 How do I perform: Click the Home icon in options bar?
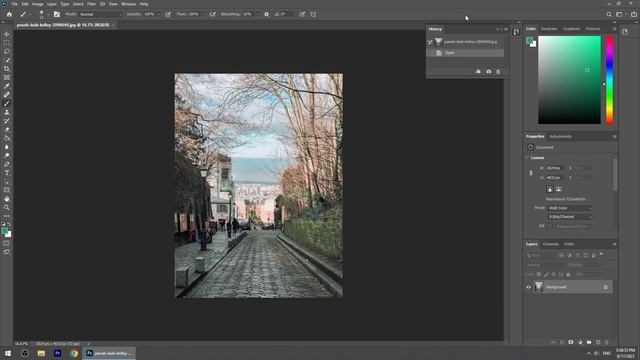click(x=9, y=14)
